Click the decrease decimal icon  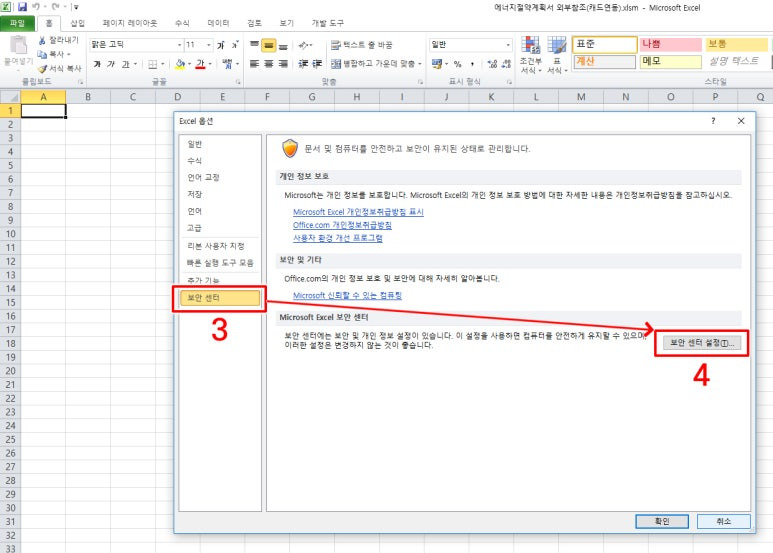(506, 64)
